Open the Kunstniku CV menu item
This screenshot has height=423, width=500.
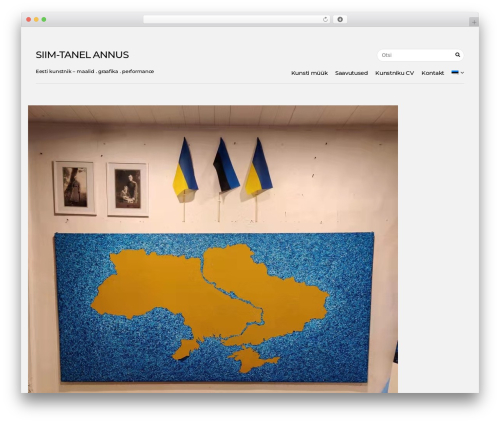point(394,73)
